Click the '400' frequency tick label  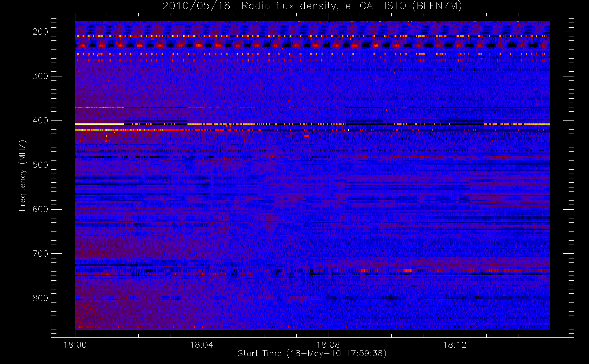[x=40, y=120]
